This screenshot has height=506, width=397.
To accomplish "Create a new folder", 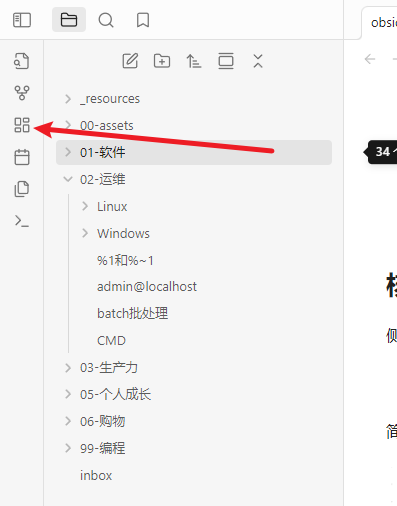I will (162, 61).
